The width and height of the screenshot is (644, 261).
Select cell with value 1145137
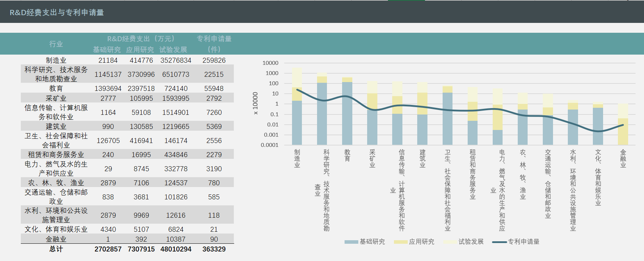(x=108, y=74)
